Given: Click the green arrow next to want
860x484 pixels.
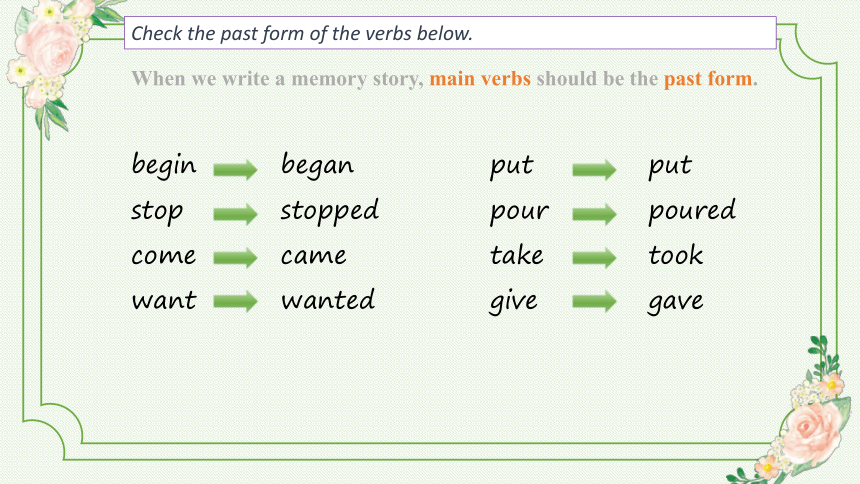Looking at the screenshot, I should 235,301.
